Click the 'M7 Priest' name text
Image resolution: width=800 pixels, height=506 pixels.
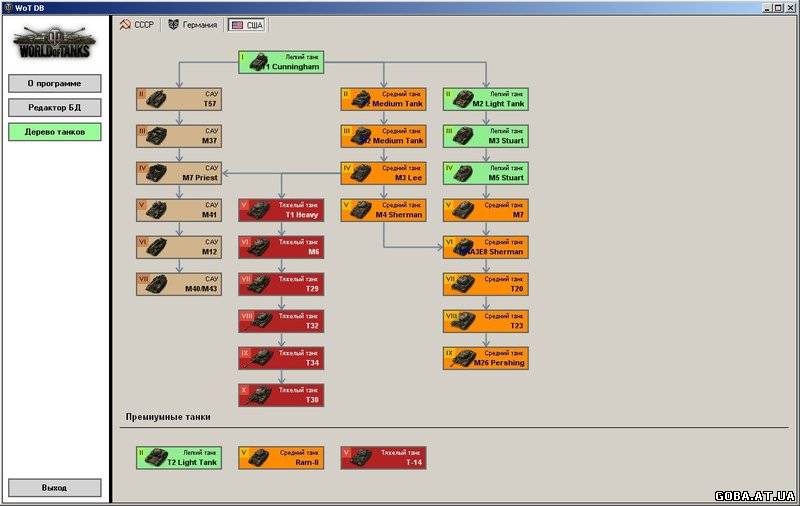pos(200,178)
